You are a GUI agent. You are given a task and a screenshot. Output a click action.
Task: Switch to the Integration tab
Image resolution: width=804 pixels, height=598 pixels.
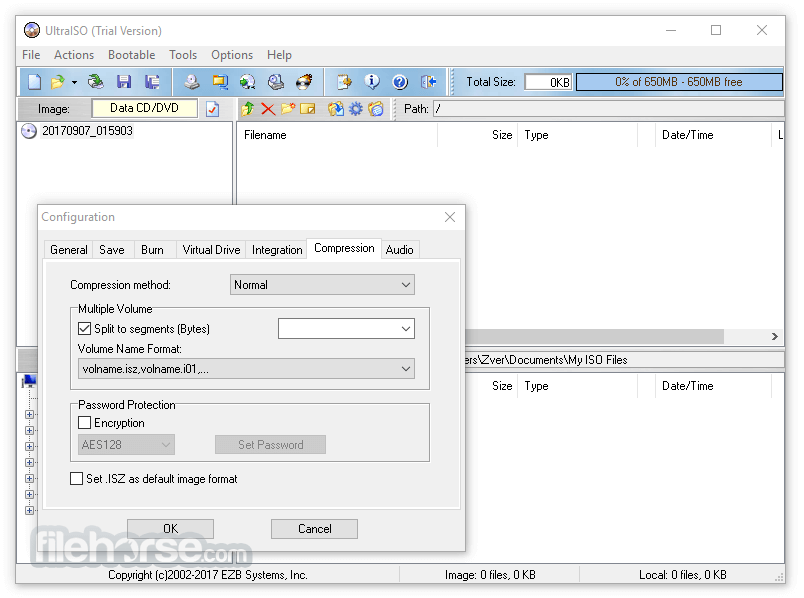pos(277,250)
